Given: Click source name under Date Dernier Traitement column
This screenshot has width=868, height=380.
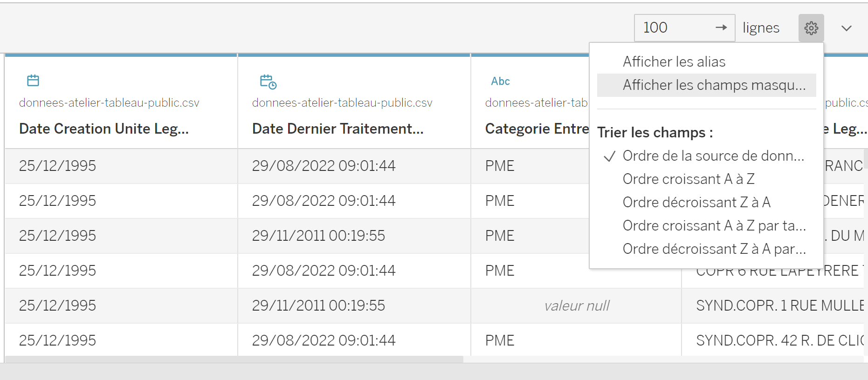Looking at the screenshot, I should 342,103.
